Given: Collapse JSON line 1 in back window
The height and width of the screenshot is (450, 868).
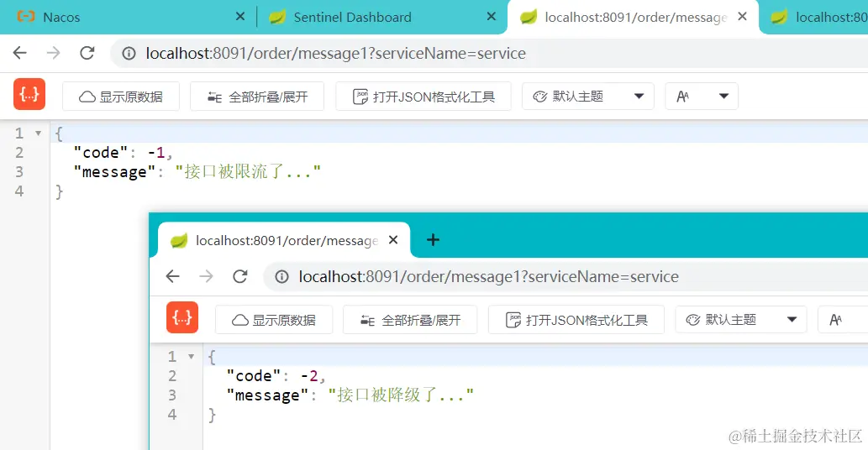Looking at the screenshot, I should [x=38, y=133].
